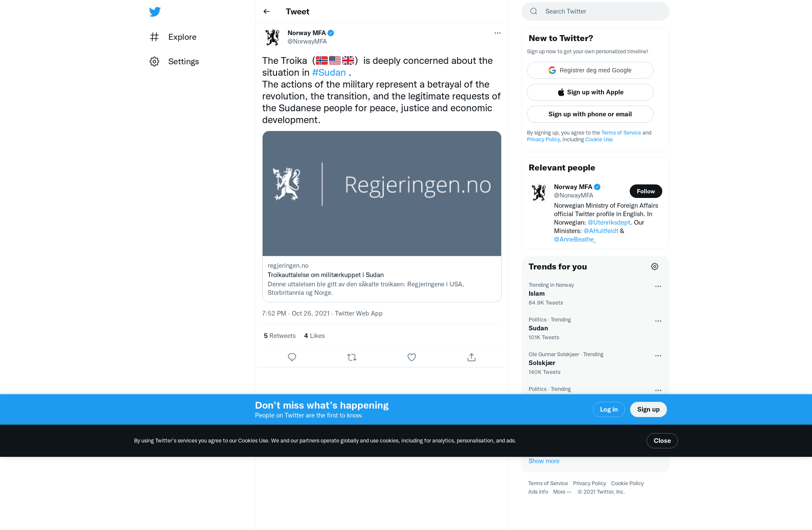The width and height of the screenshot is (812, 530).
Task: Open Trends settings gear icon
Action: click(655, 266)
